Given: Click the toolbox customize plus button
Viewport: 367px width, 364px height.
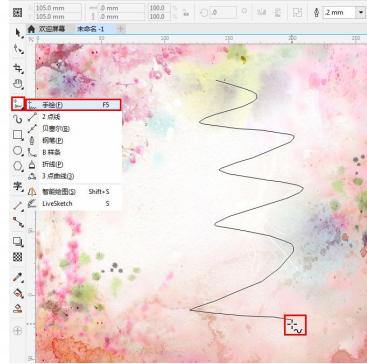Looking at the screenshot, I should click(x=18, y=331).
